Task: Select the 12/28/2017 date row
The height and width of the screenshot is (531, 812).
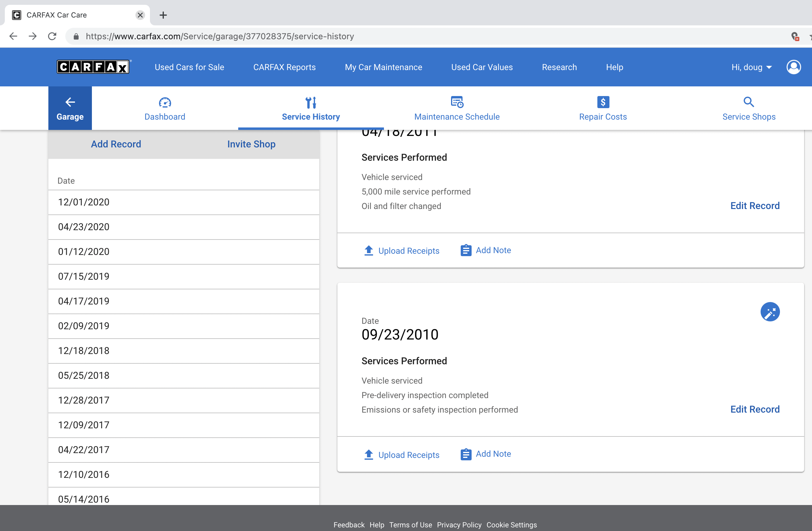Action: coord(184,401)
